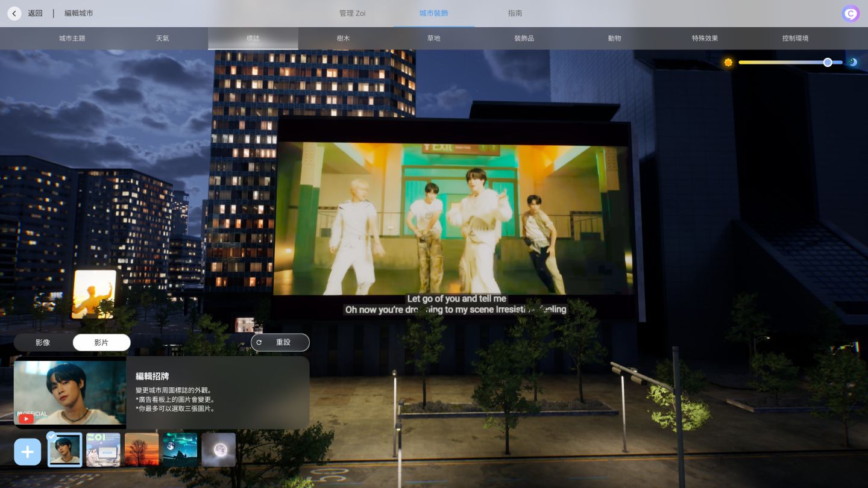Click the plus button to add media
Image resolution: width=868 pixels, height=488 pixels.
[28, 452]
